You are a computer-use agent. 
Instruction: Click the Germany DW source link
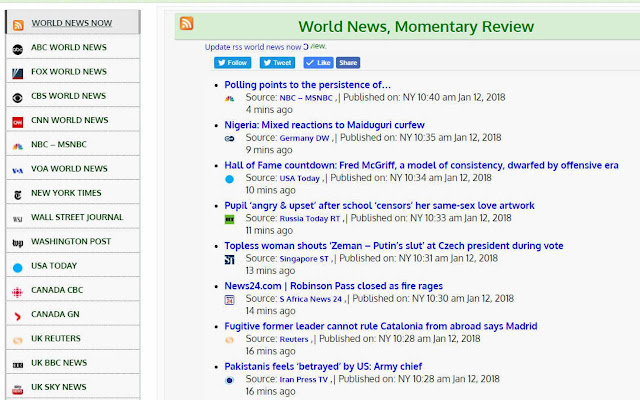coord(304,138)
